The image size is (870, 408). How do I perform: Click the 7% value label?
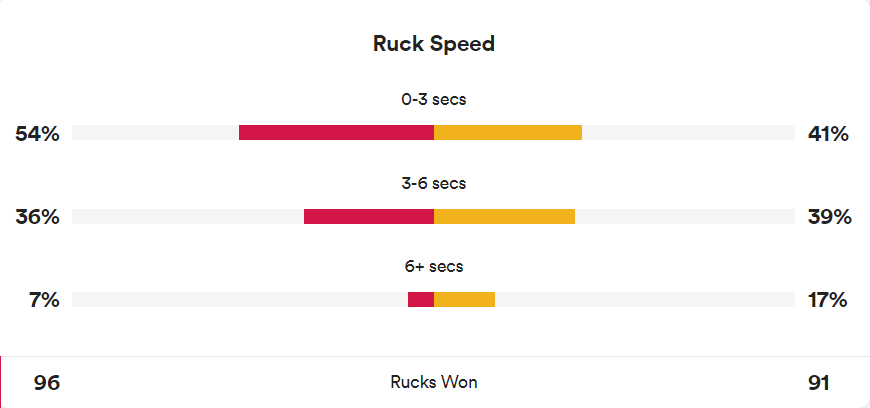(x=44, y=300)
